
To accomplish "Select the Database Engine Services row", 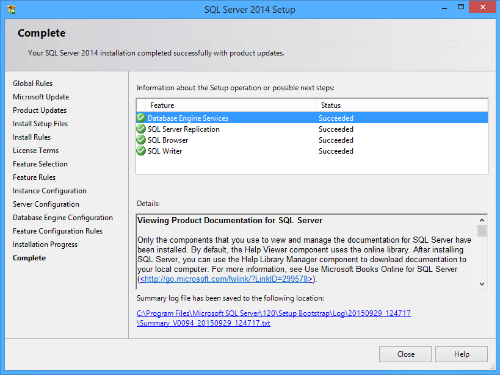I will point(312,118).
